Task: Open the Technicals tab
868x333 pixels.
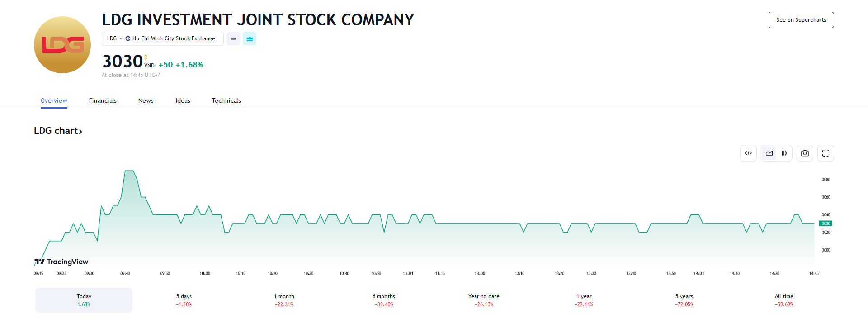Action: pyautogui.click(x=226, y=100)
